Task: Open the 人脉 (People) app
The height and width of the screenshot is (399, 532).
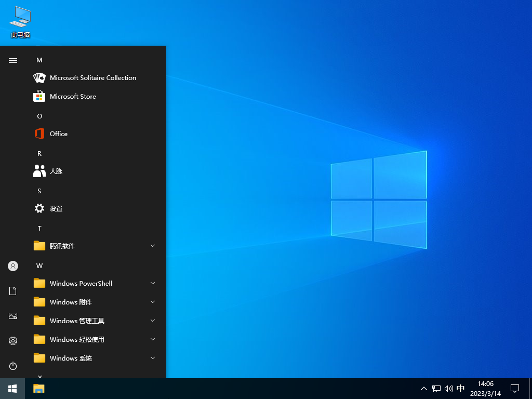Action: 56,171
